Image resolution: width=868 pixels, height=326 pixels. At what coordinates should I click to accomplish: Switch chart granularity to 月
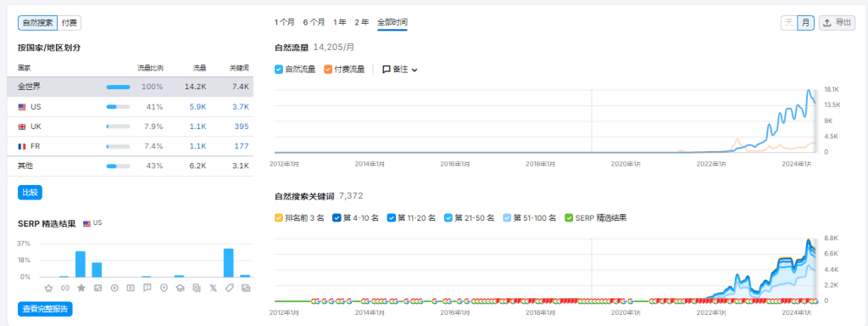tap(805, 23)
